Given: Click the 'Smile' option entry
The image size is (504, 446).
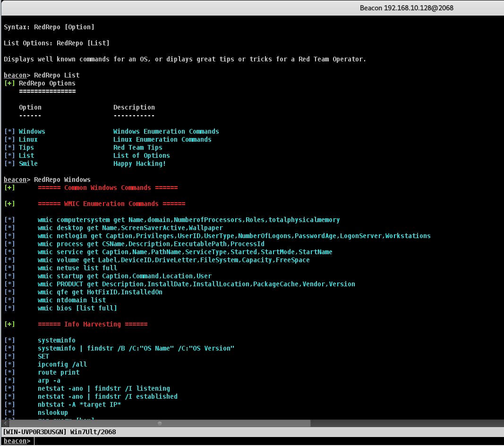Looking at the screenshot, I should click(28, 163).
